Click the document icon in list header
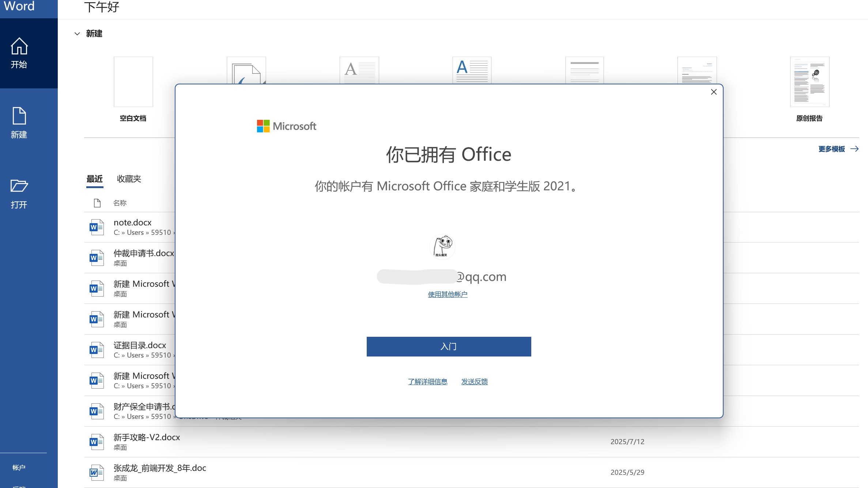 click(97, 203)
